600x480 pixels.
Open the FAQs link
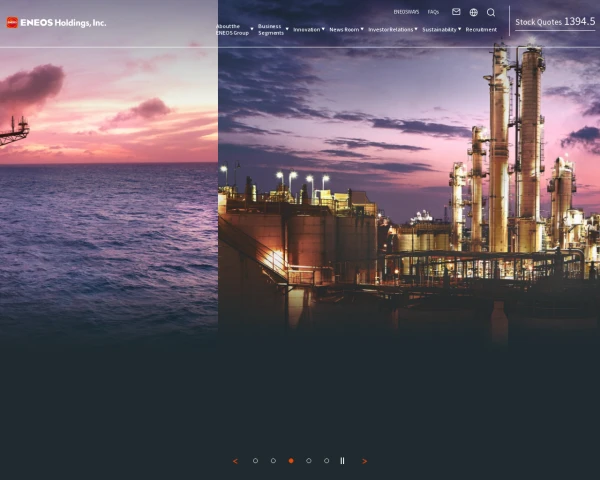pos(433,12)
